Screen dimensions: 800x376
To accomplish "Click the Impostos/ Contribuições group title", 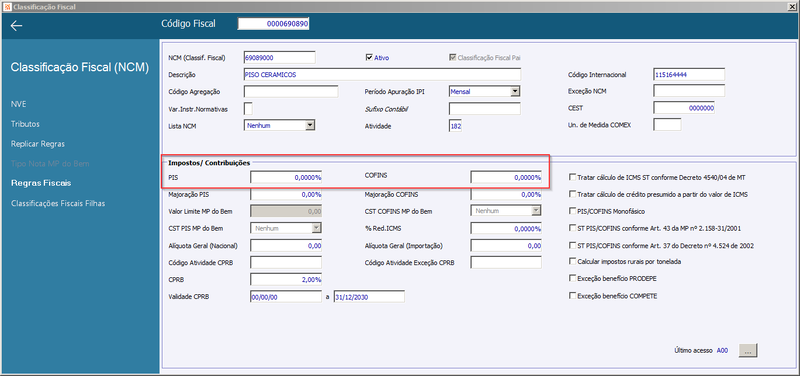I will (209, 163).
